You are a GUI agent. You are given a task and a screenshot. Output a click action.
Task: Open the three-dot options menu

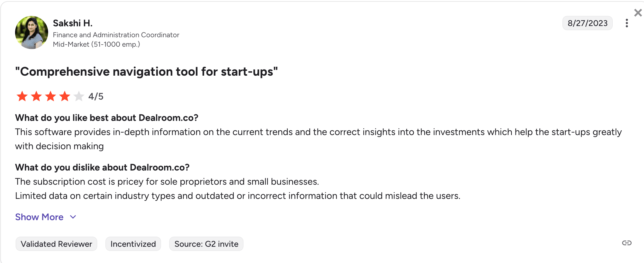627,23
